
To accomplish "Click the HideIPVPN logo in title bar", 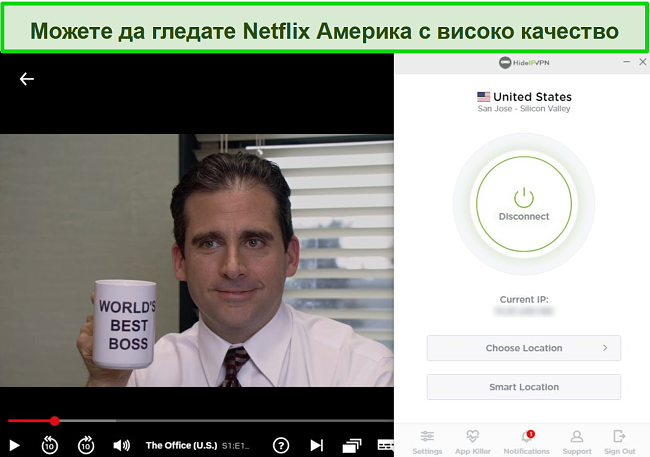I will (524, 63).
